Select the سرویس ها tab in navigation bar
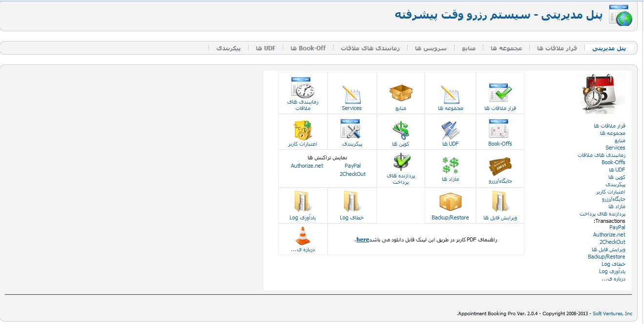 [431, 48]
